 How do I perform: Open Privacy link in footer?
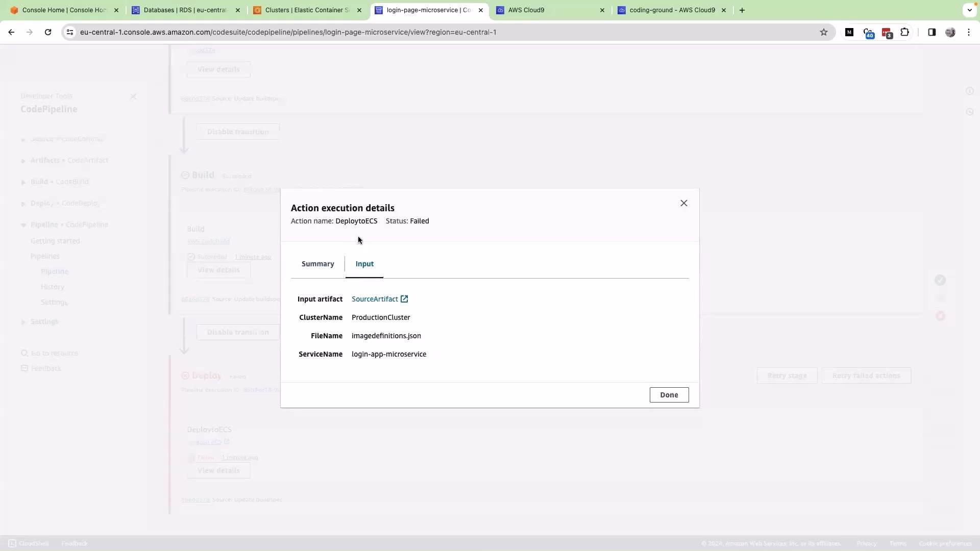click(867, 543)
